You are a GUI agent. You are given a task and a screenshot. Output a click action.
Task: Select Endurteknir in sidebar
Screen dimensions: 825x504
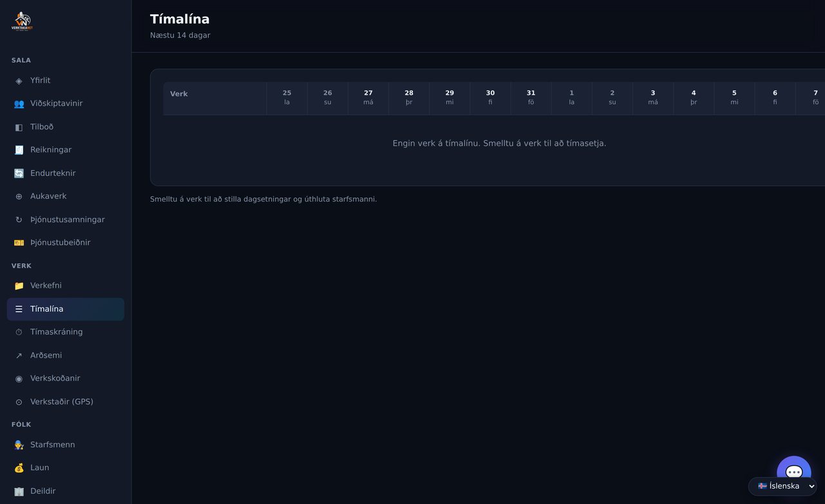(x=66, y=173)
